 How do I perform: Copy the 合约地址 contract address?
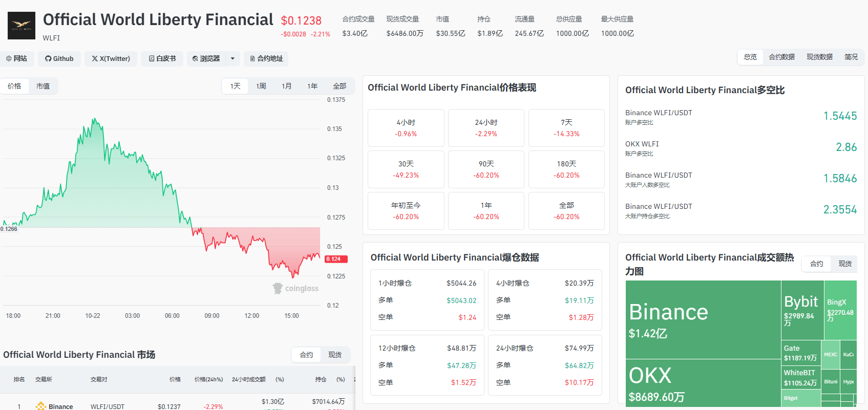(266, 58)
